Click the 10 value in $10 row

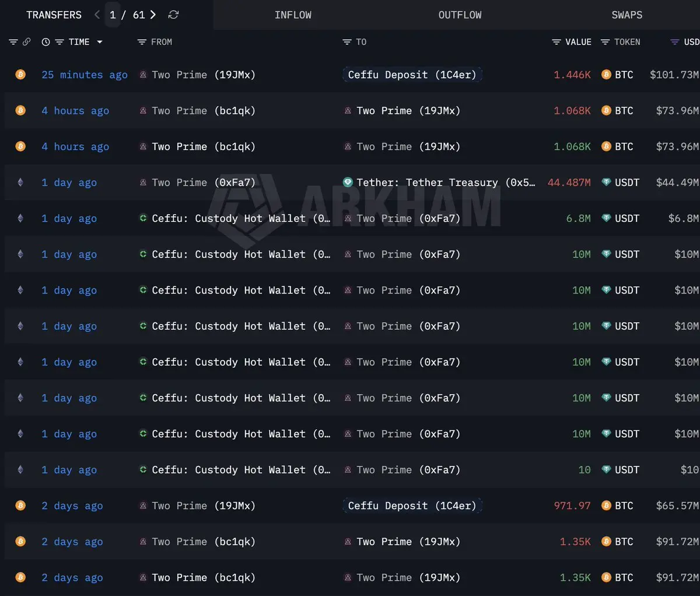[x=584, y=470]
